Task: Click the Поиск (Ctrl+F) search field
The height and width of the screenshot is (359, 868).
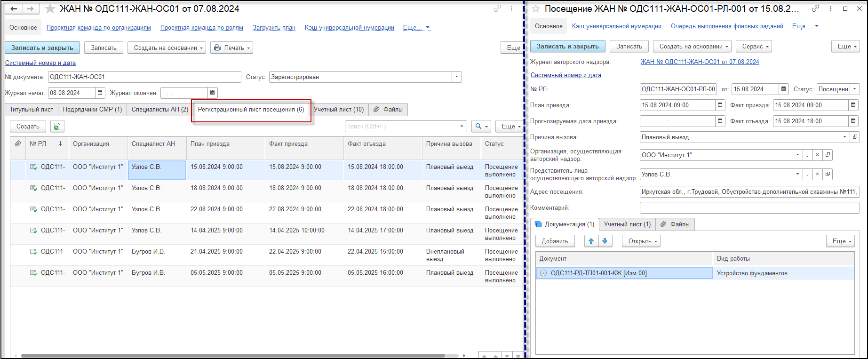Action: click(x=401, y=126)
